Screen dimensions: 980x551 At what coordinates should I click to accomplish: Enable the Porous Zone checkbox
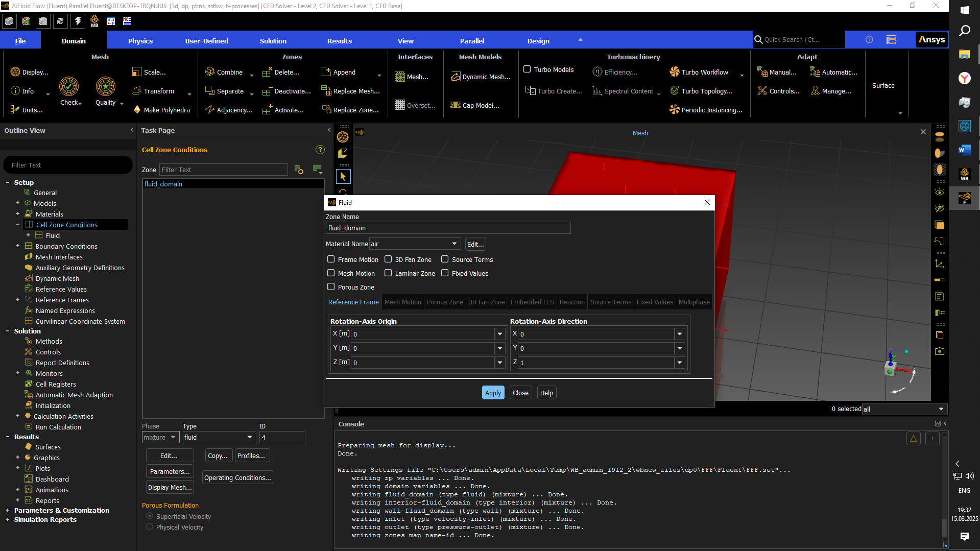pos(331,287)
